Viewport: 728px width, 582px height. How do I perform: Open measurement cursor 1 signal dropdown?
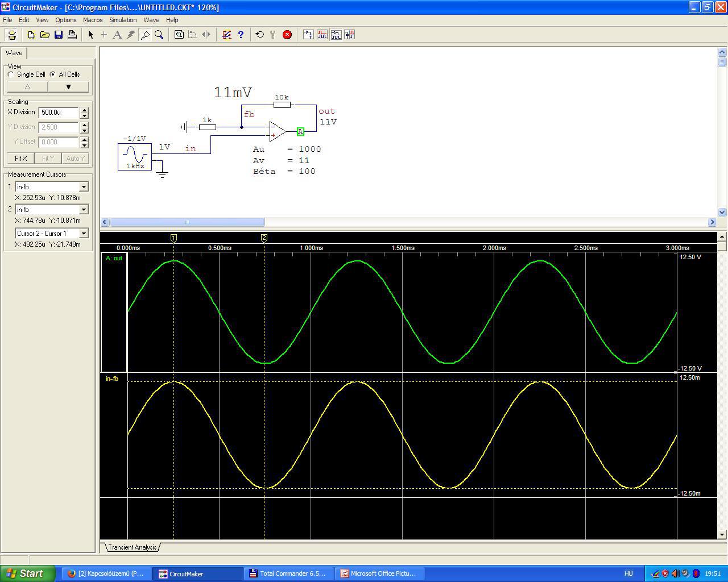84,187
